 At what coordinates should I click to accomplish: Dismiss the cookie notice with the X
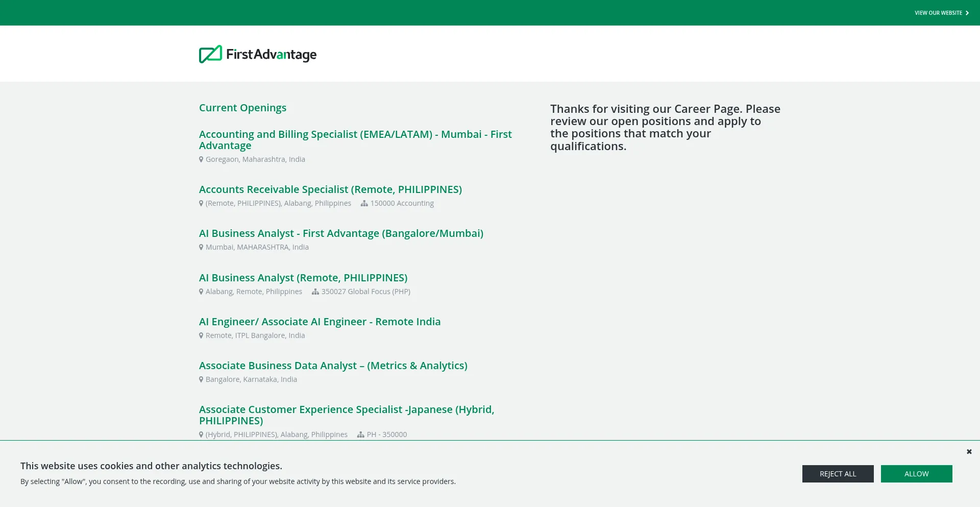pyautogui.click(x=969, y=451)
